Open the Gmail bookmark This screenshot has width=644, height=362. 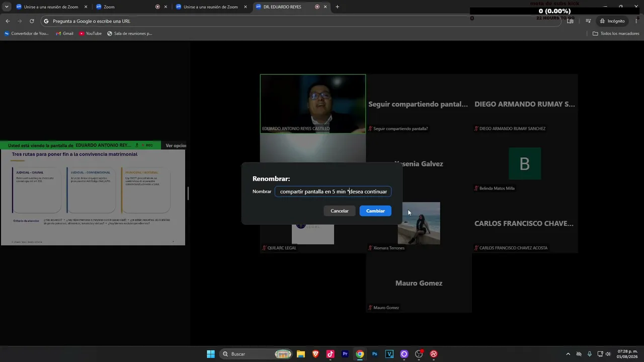pyautogui.click(x=64, y=34)
